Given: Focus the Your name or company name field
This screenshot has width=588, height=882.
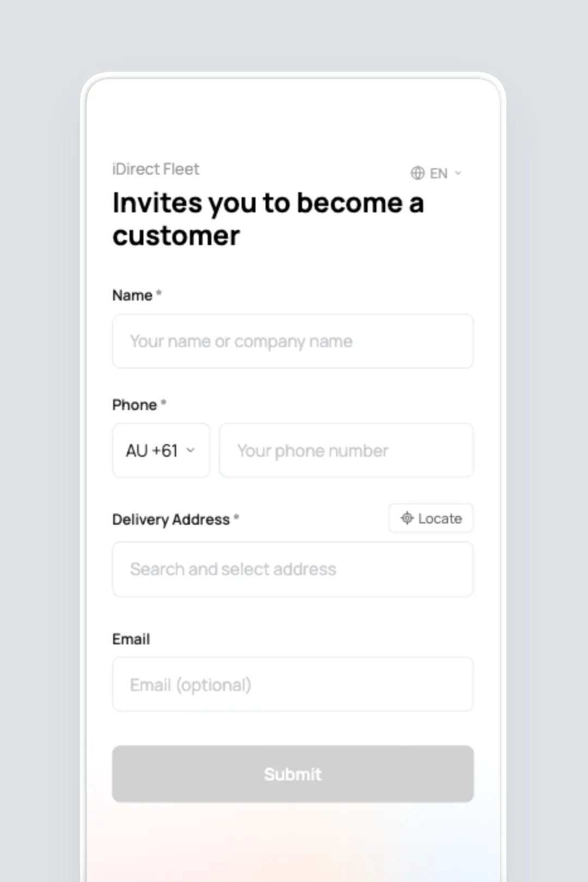Looking at the screenshot, I should (293, 341).
